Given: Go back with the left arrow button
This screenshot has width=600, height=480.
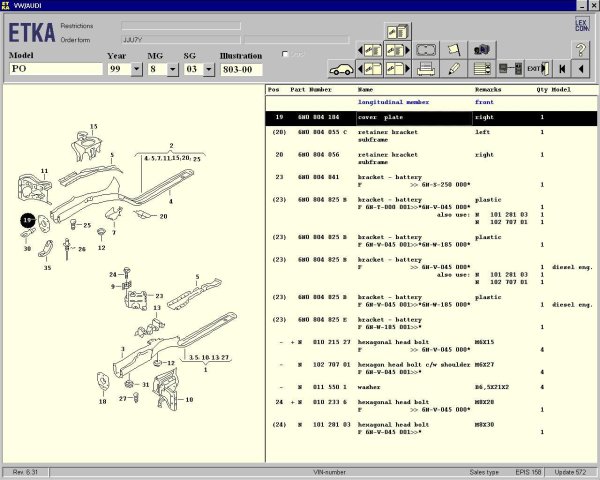Looking at the screenshot, I should (x=582, y=69).
